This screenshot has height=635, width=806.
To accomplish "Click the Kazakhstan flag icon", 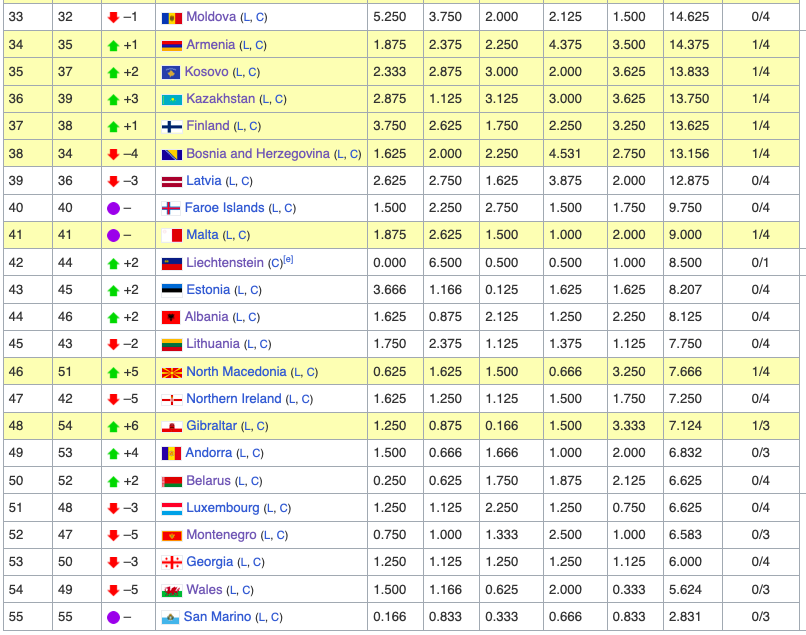I will pos(171,99).
